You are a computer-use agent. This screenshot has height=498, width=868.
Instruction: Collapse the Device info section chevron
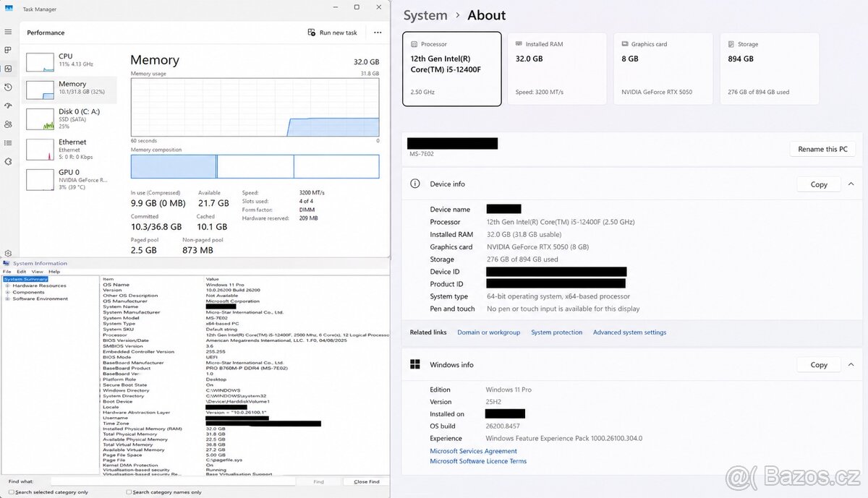point(851,184)
